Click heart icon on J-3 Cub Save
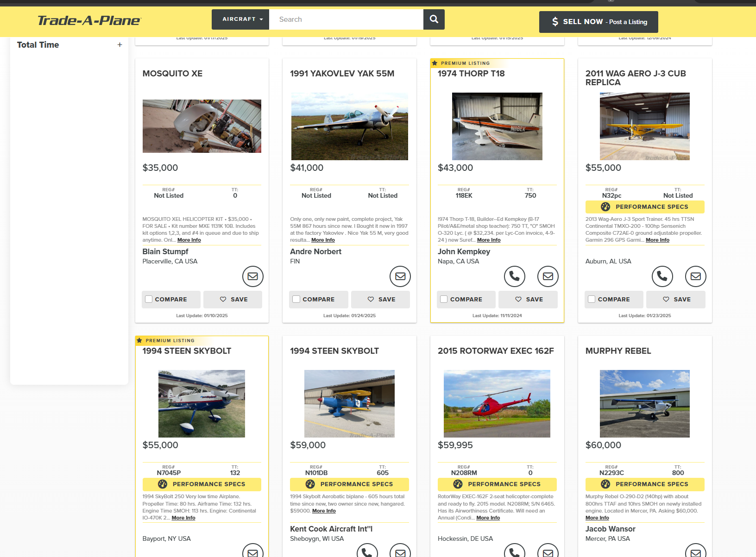Screen dimensions: 756x557 tap(666, 300)
